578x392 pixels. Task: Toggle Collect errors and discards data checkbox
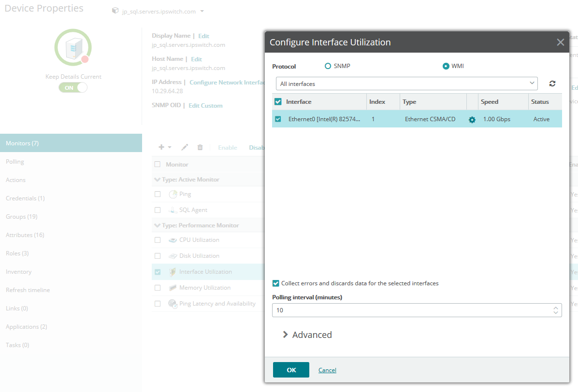tap(276, 283)
